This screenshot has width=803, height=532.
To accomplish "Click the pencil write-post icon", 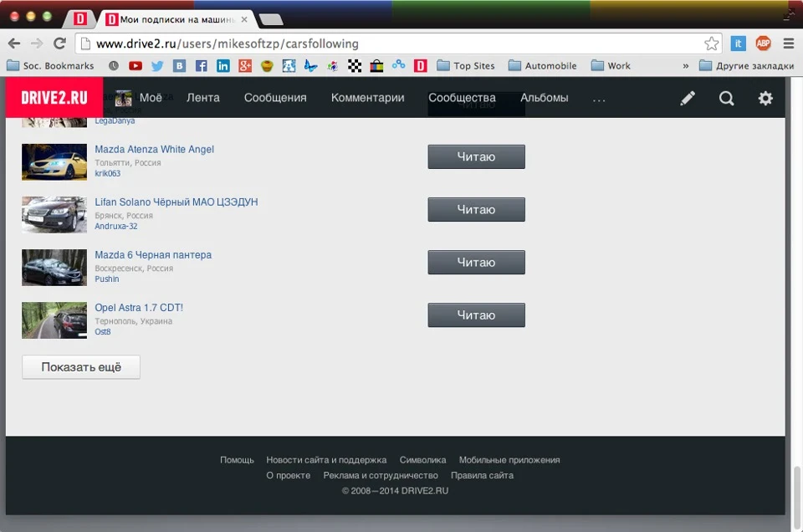I will click(x=688, y=98).
